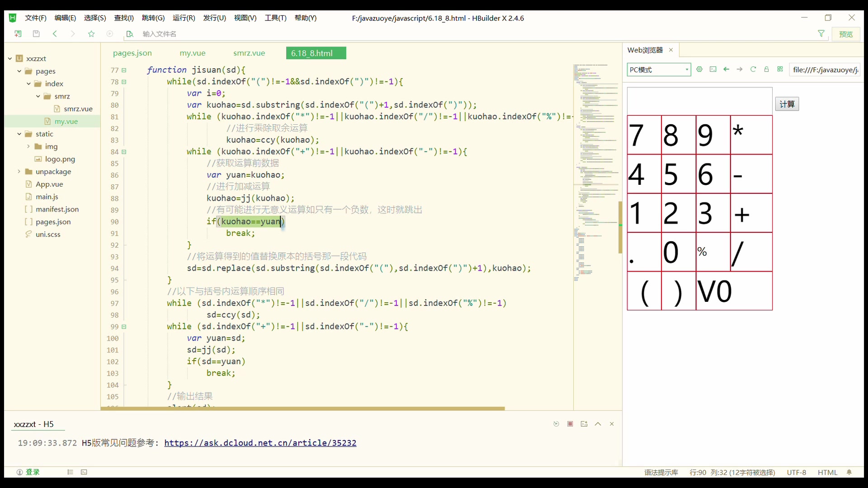Click the save file icon

coord(36,34)
